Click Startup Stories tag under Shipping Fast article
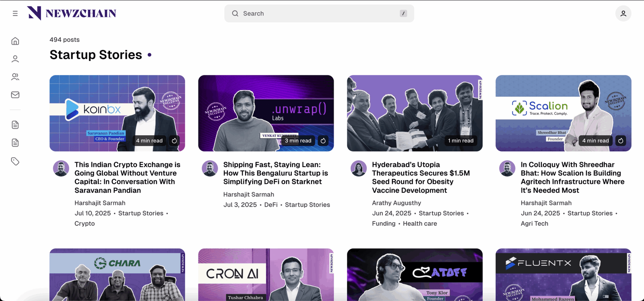Viewport: 644px width, 301px height. click(308, 204)
